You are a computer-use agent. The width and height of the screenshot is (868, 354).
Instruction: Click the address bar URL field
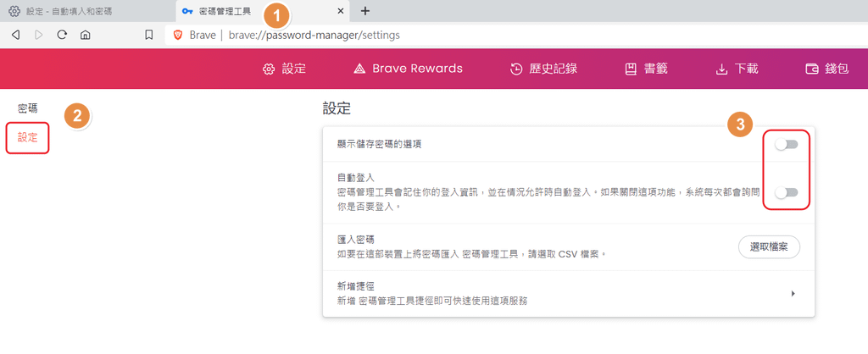coord(516,36)
